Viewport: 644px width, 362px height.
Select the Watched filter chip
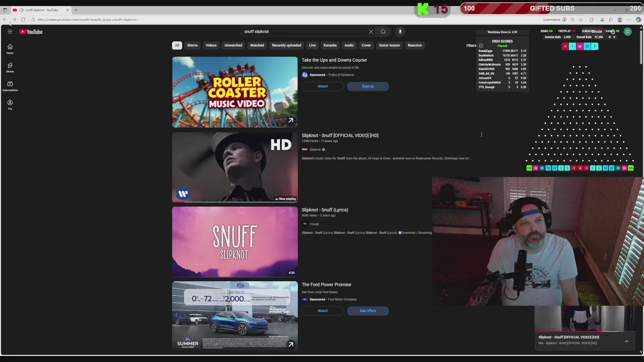click(x=257, y=45)
